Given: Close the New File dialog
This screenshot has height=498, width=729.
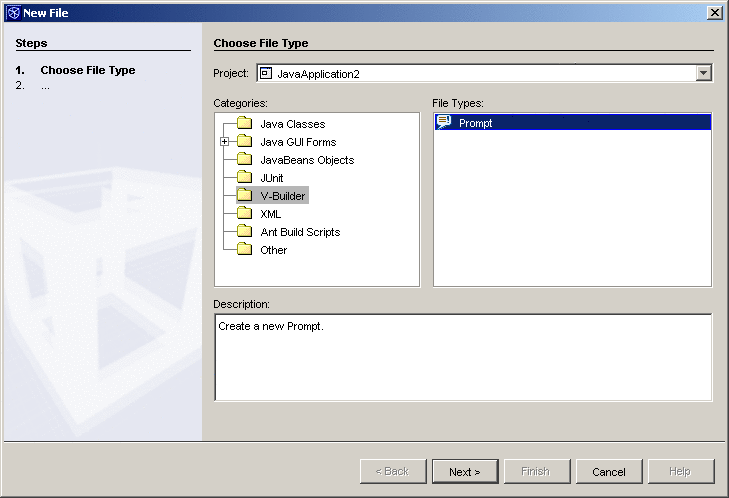Looking at the screenshot, I should click(x=714, y=12).
